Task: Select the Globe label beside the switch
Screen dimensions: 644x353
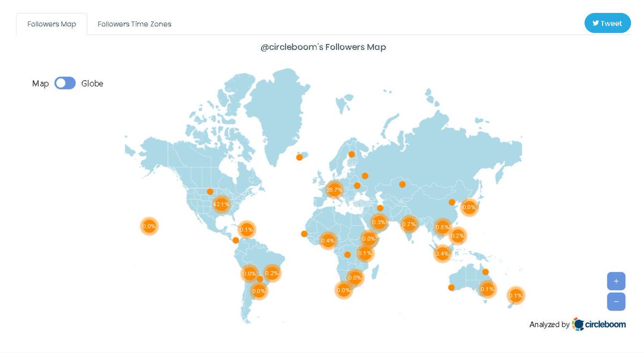Action: 92,83
